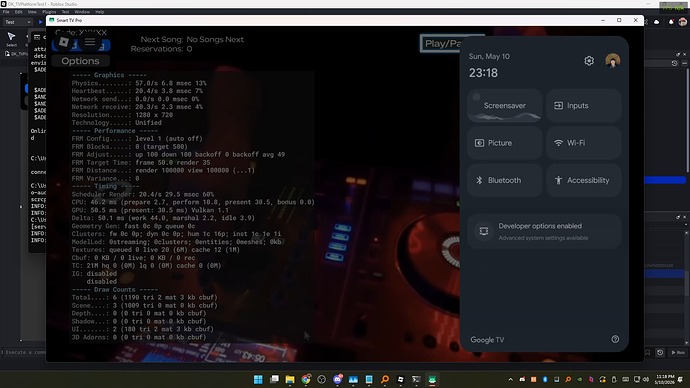Show hidden system tray icons
This screenshot has width=690, height=388.
point(510,379)
